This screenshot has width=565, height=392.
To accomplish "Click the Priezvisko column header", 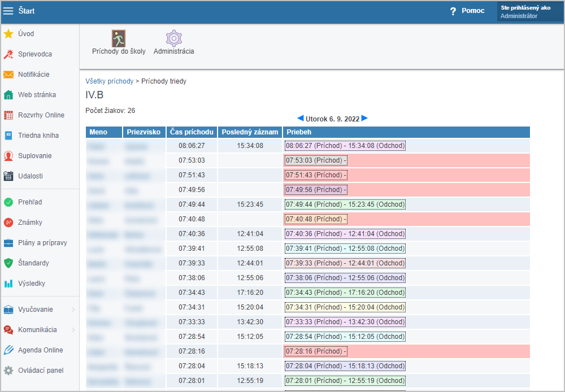I will tap(144, 132).
